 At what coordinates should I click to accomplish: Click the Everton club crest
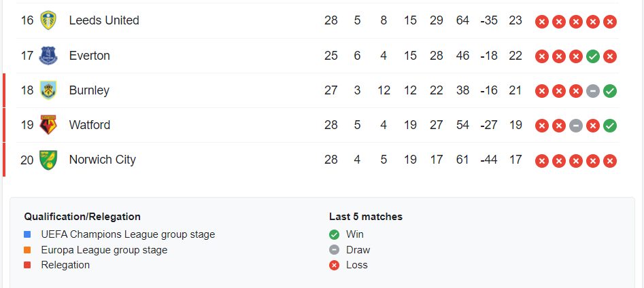point(48,56)
